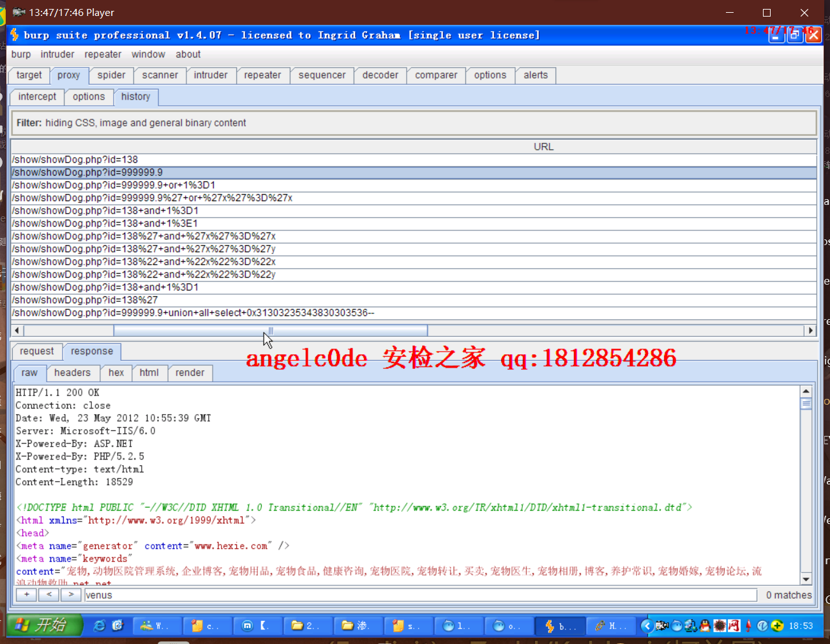Switch to the scanner tab
The image size is (830, 644).
click(x=160, y=75)
